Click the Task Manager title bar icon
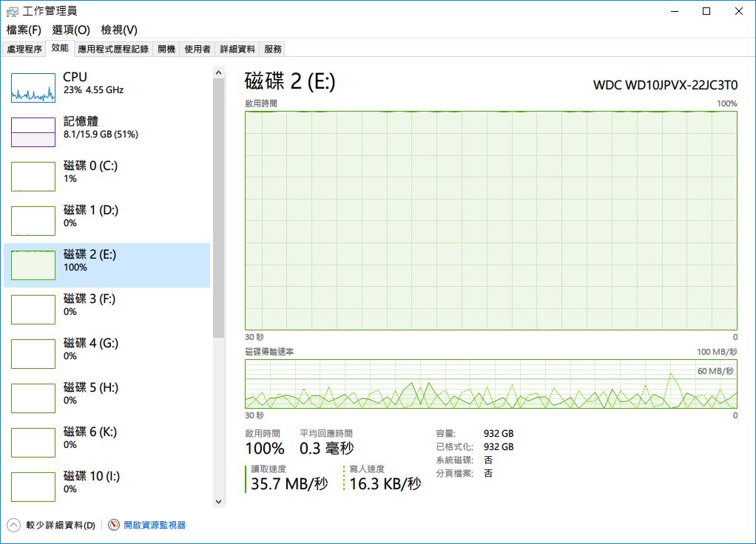 pyautogui.click(x=12, y=11)
